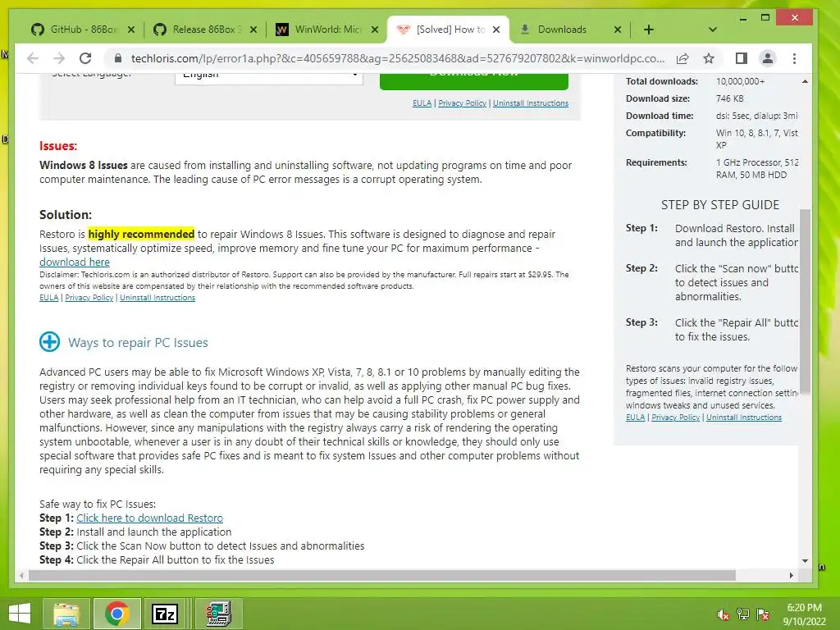
Task: Click the red 'Issues:' heading
Action: click(58, 146)
